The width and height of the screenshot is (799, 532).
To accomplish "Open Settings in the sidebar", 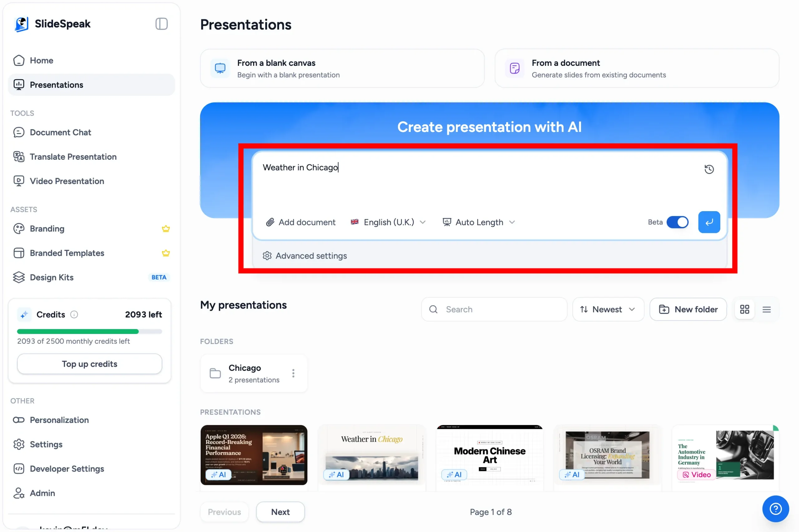I will click(91, 444).
